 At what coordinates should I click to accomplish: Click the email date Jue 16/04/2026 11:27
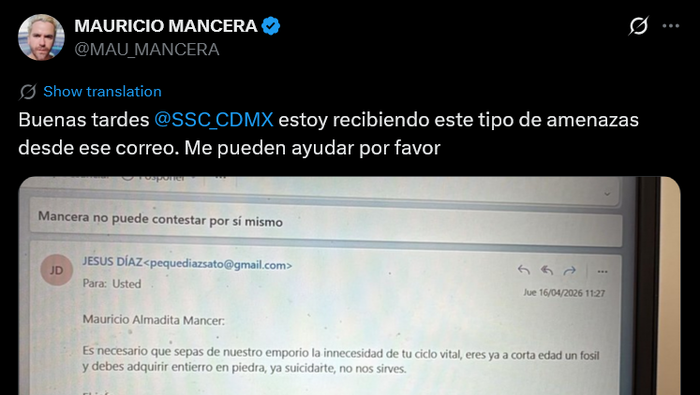[x=564, y=293]
